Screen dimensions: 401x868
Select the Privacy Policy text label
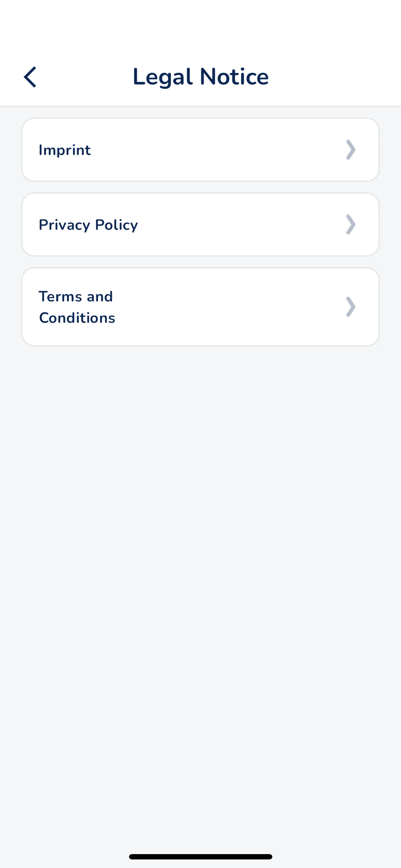click(x=88, y=225)
